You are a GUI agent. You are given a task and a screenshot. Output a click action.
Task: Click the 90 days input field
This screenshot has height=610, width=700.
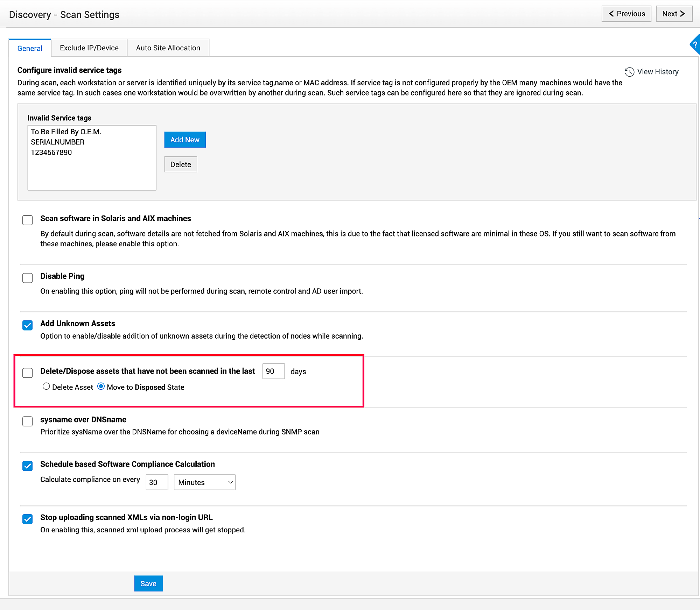tap(273, 371)
